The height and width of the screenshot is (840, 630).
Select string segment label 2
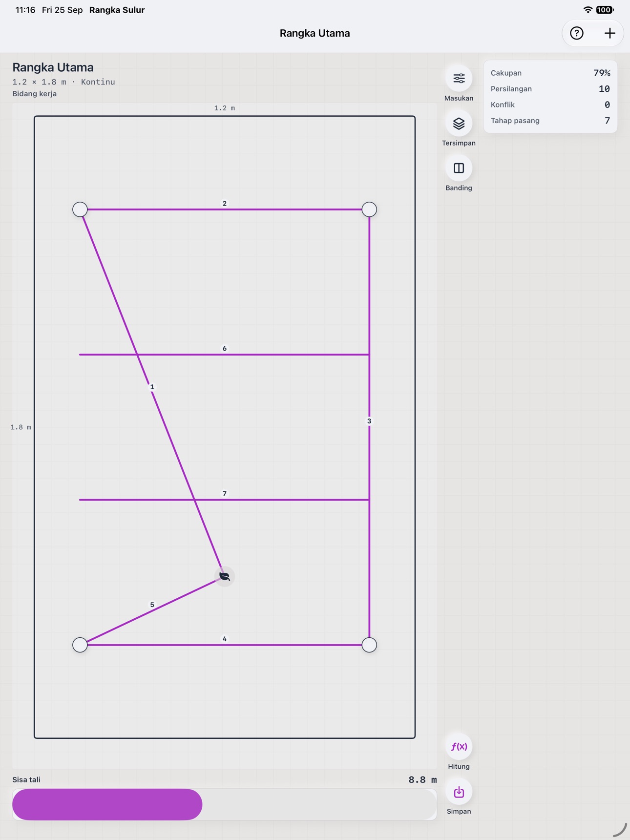225,203
